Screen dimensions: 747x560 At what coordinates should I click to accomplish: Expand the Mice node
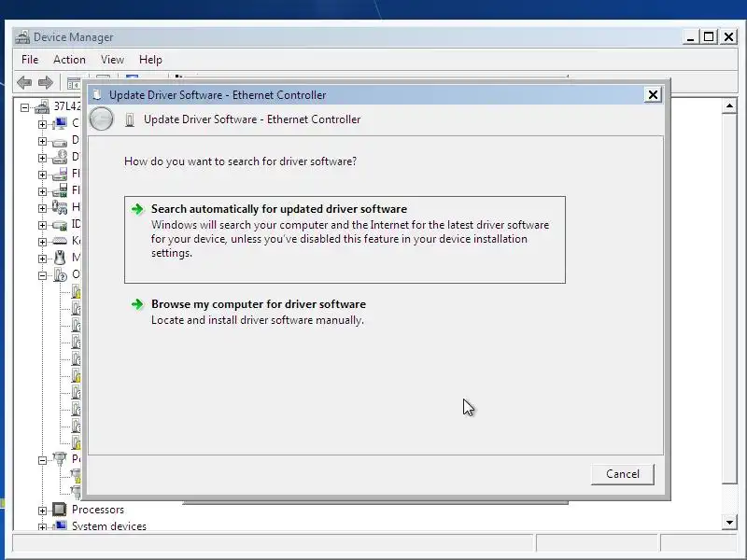tap(42, 259)
